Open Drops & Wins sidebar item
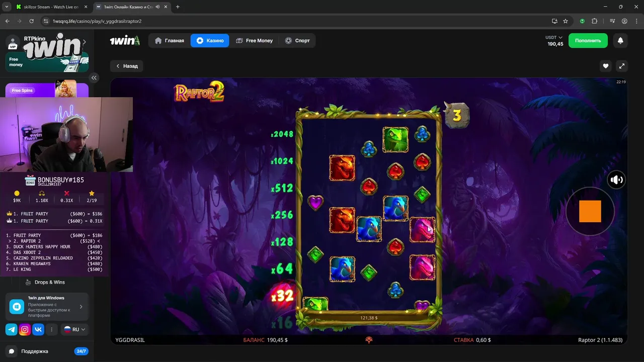 tap(49, 282)
